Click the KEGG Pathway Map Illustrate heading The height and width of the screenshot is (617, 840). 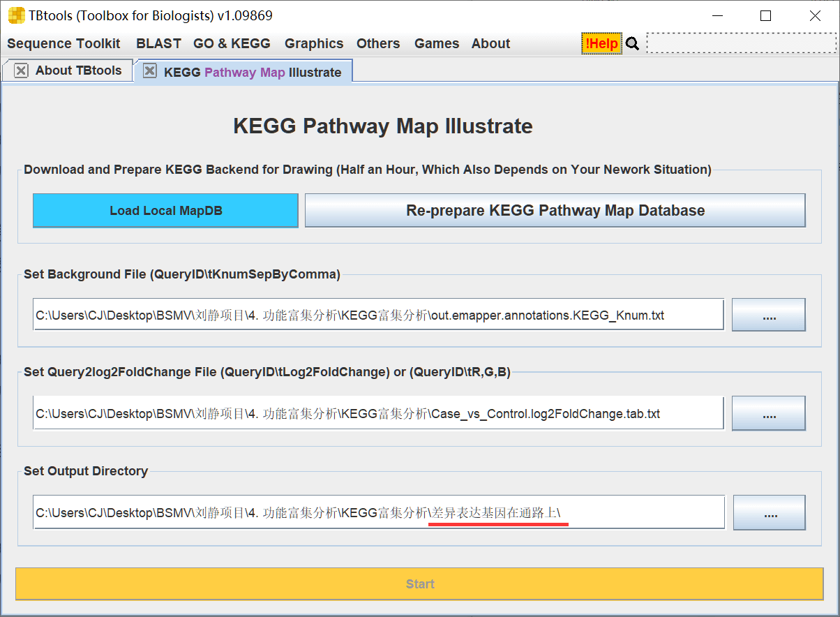tap(383, 126)
